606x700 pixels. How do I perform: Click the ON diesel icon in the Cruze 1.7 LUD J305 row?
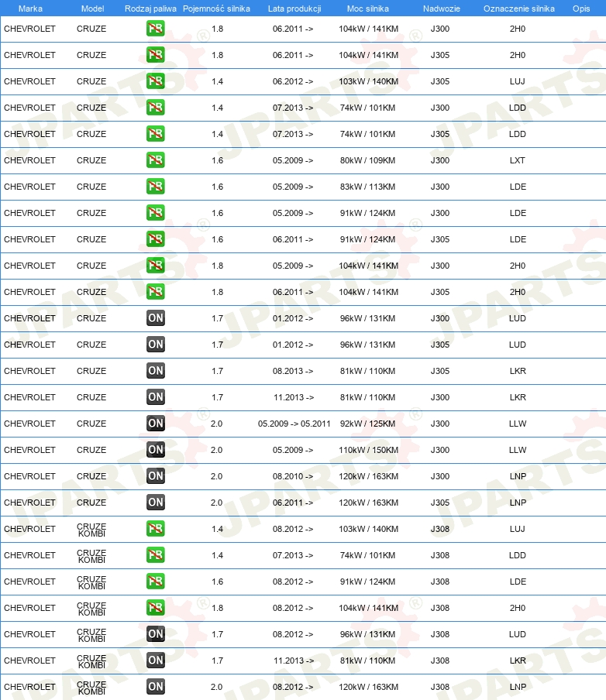coord(156,345)
